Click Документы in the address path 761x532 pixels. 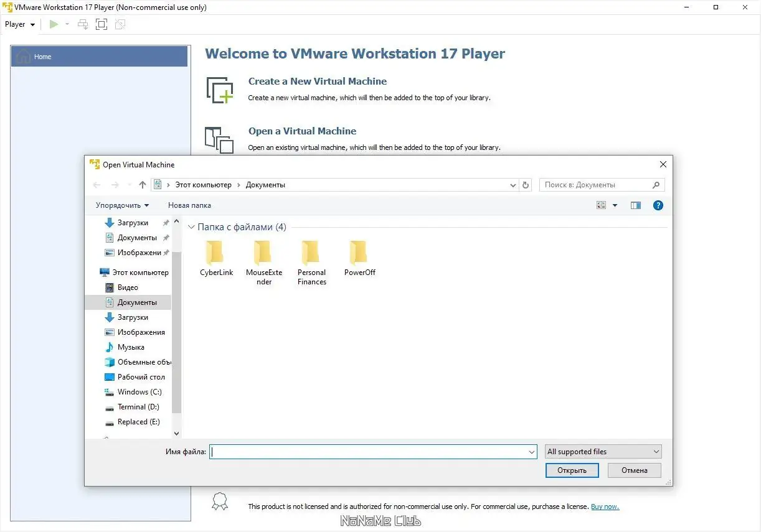point(265,185)
